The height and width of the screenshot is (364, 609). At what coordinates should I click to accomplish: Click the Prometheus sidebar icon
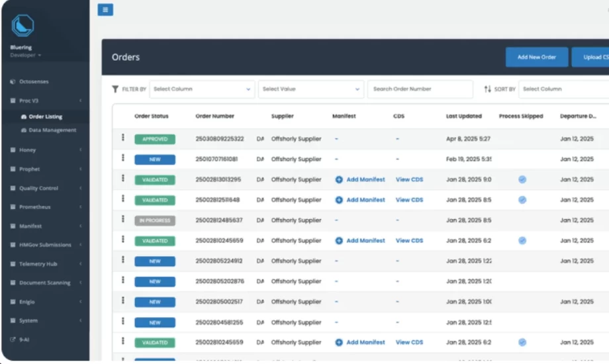13,207
